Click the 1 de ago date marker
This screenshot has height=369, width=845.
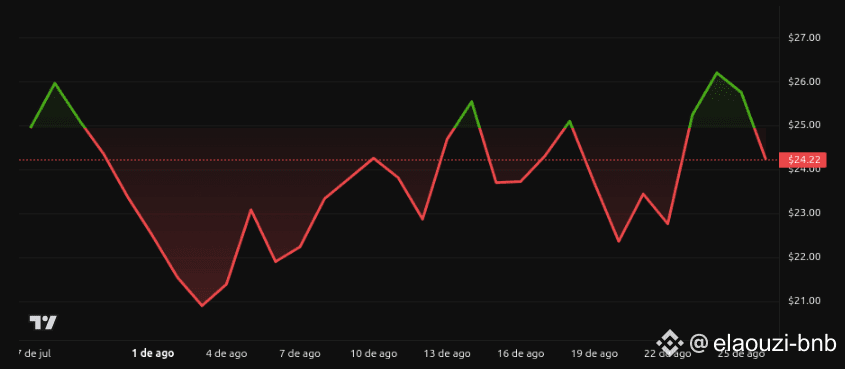(153, 354)
